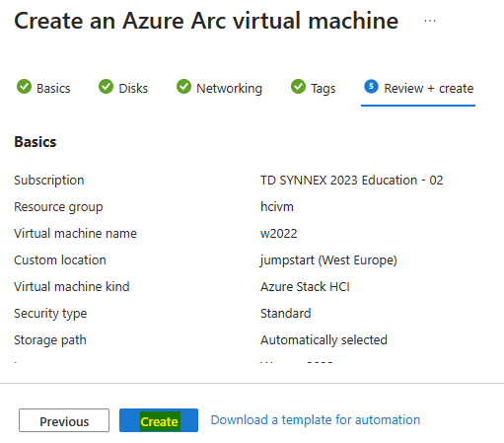Click the green checkmark icon beside Tags

pos(298,87)
